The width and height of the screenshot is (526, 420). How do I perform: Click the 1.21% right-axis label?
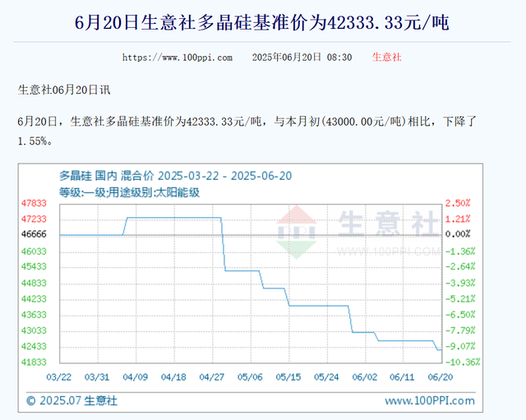458,219
